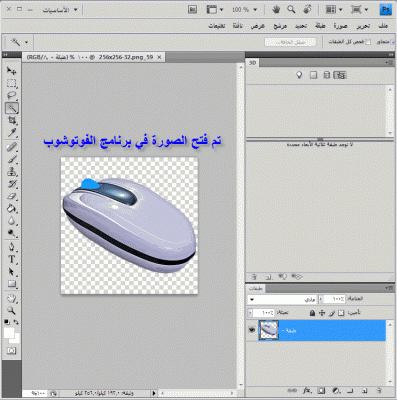
Task: Toggle lock transparent pixels in Layers panel
Action: pyautogui.click(x=341, y=313)
